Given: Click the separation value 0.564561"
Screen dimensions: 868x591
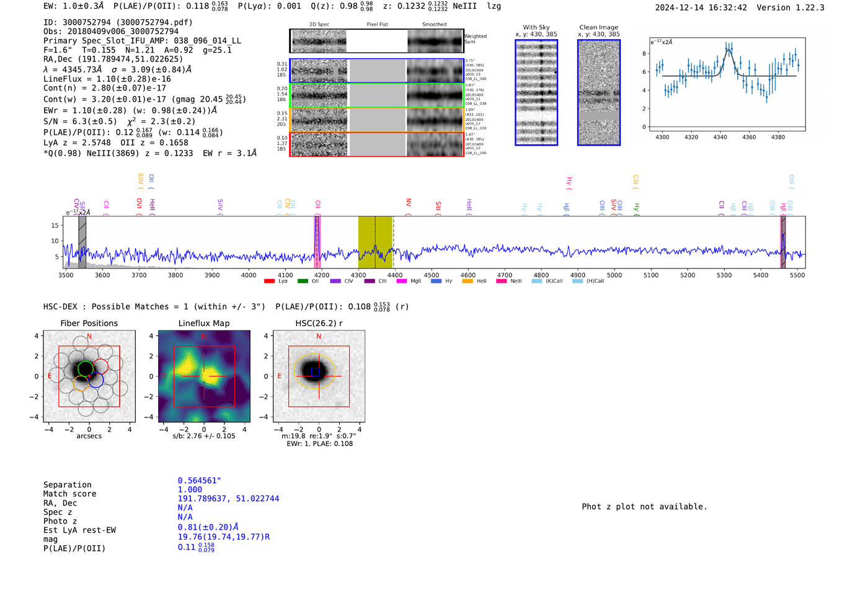Looking at the screenshot, I should point(200,481).
